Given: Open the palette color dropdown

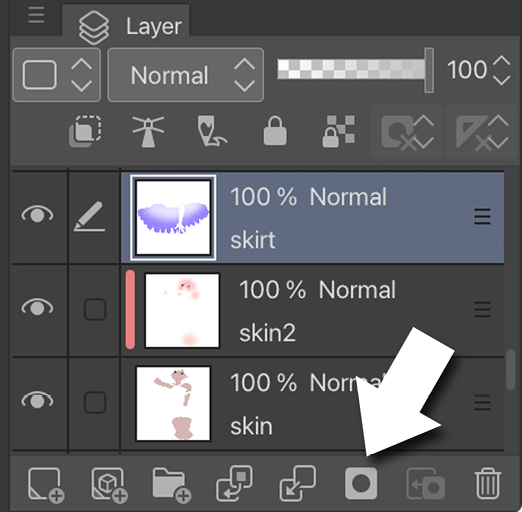Looking at the screenshot, I should [x=57, y=75].
